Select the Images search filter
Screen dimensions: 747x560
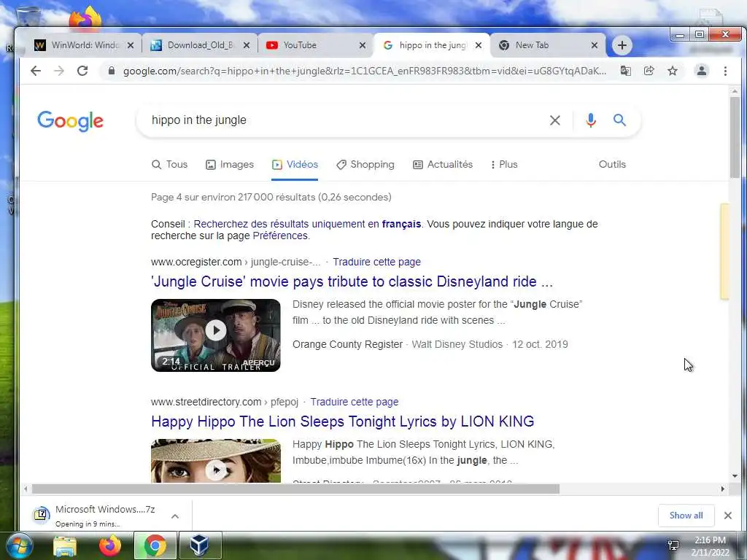[230, 164]
